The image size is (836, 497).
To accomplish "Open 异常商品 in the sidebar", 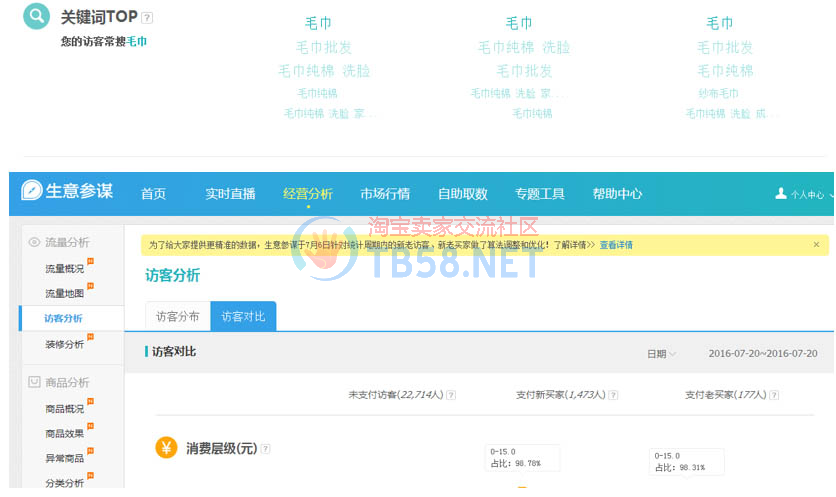I will coord(65,458).
